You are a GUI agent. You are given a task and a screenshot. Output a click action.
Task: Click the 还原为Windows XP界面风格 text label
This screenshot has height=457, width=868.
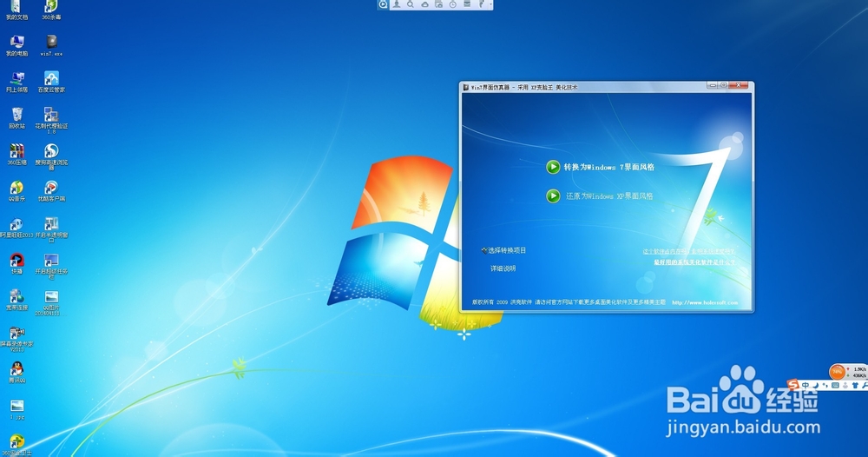click(x=609, y=196)
